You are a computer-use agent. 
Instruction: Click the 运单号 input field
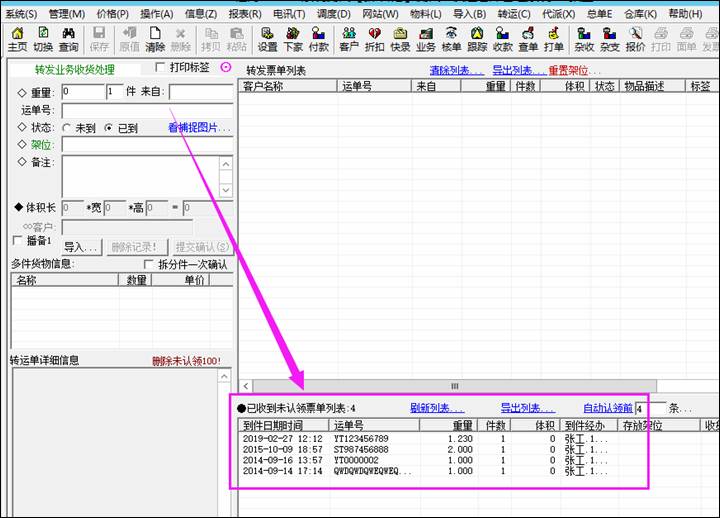click(x=147, y=110)
